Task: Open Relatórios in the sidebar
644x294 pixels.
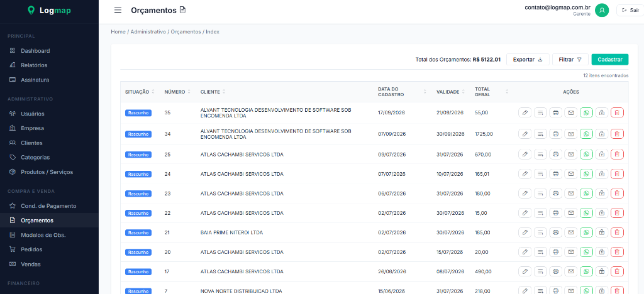Action: pos(49,65)
